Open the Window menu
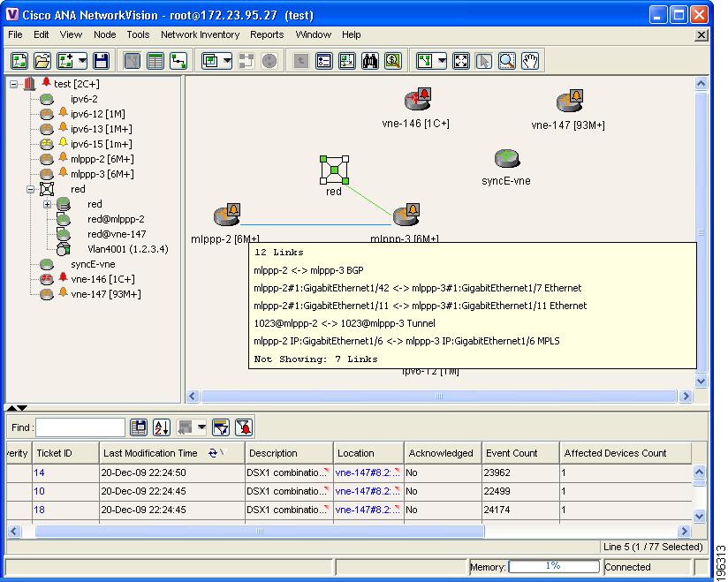This screenshot has height=582, width=728. tap(314, 34)
